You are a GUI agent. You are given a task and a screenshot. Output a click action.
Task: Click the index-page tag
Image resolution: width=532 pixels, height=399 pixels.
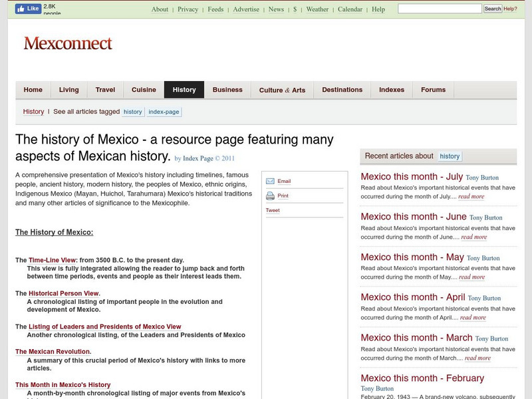click(164, 112)
